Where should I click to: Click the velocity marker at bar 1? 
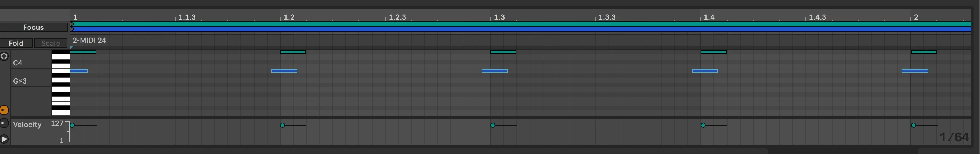pos(72,125)
